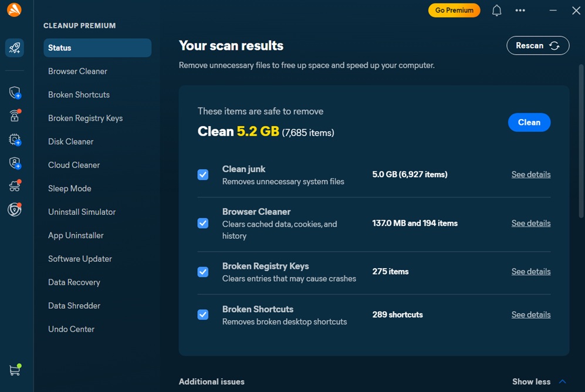Screen dimensions: 585x392
Task: Open Undo Center
Action: [71, 329]
